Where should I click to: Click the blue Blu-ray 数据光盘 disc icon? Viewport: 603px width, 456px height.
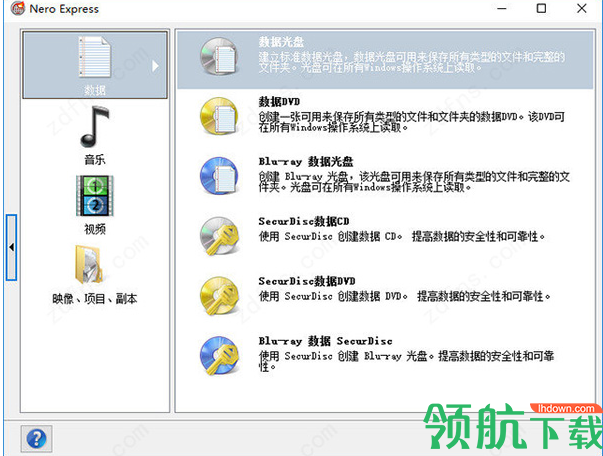[x=219, y=176]
